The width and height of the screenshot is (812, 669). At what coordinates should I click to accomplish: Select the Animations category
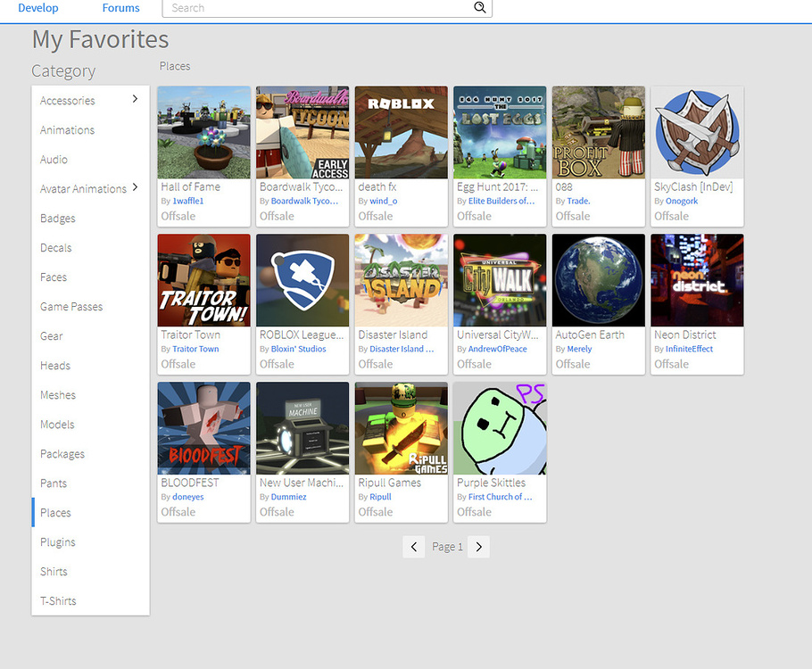point(91,130)
